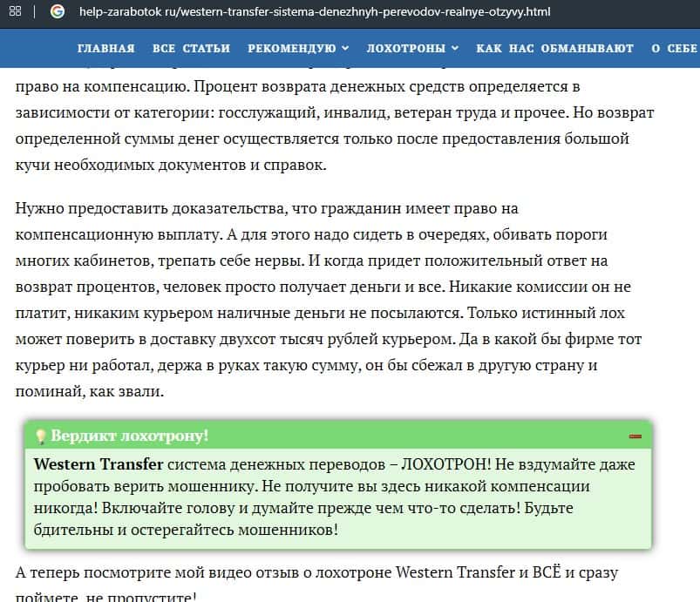
Task: Click the word ЛОХОТРОН! in verdict box
Action: coord(446,464)
